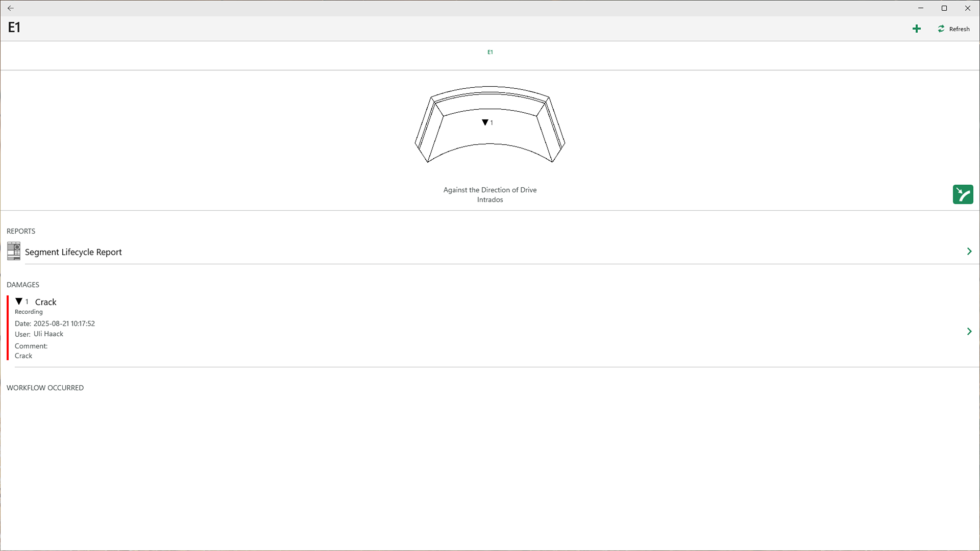Click the DAMAGES section header
This screenshot has height=551, width=980.
tap(23, 285)
